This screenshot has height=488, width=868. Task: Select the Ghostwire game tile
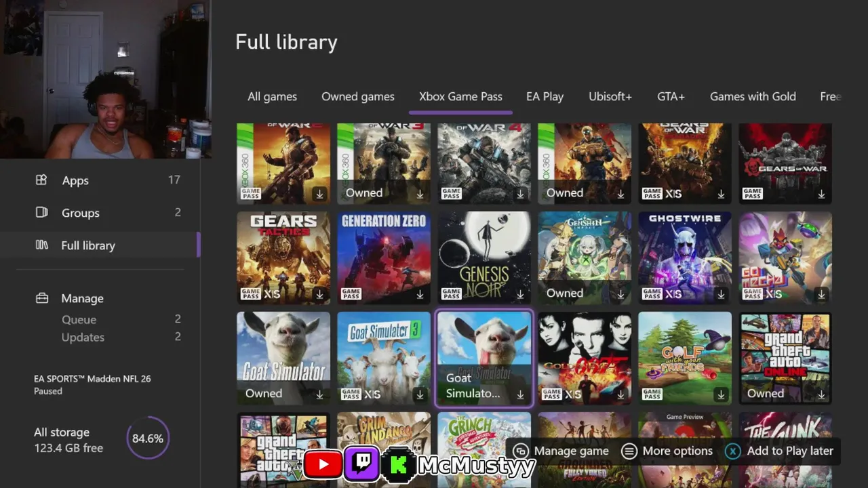click(685, 258)
